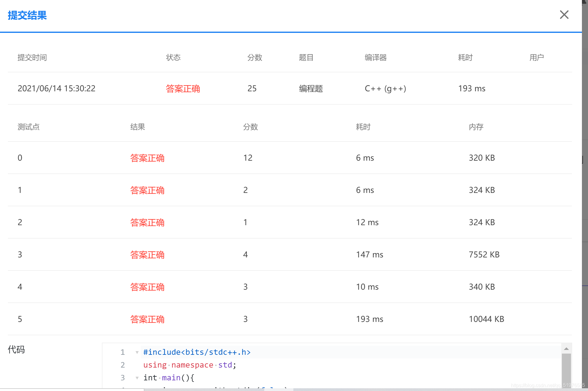The image size is (588, 391).
Task: Click score 12 of test point 0
Action: 248,158
